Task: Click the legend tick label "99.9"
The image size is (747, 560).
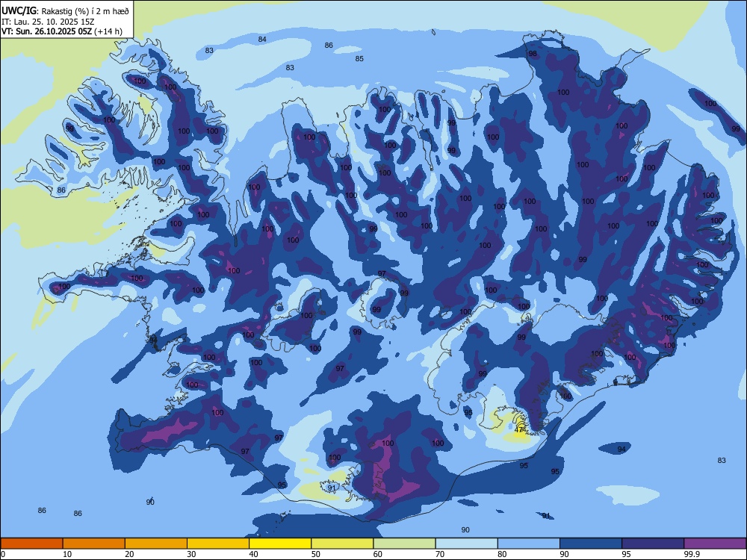Action: pos(691,554)
